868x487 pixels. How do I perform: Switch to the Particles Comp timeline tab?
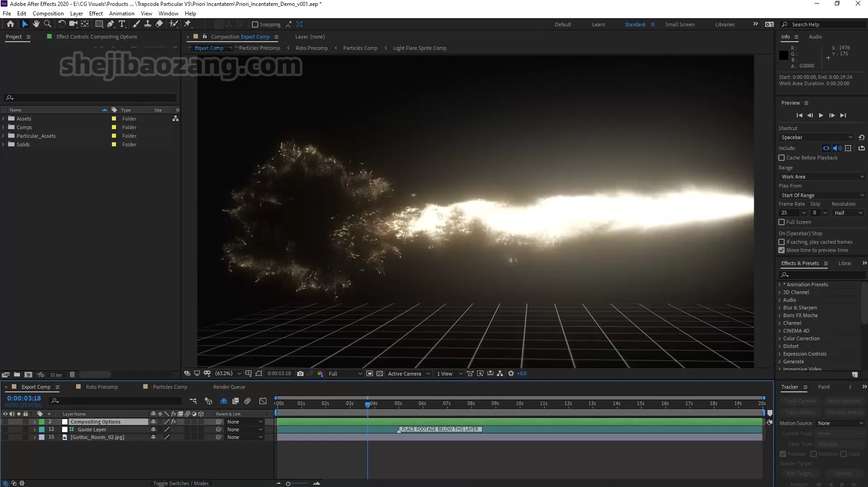tap(170, 387)
